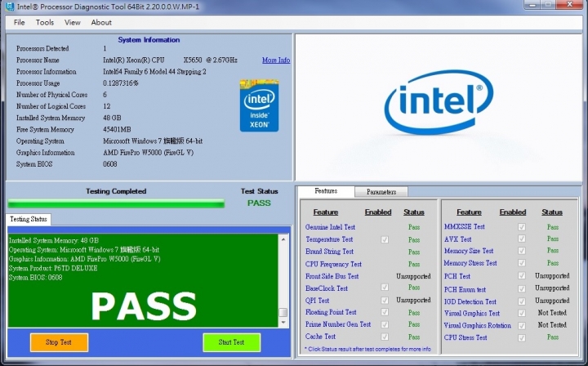Toggle the Memory Stress Test checkbox
The height and width of the screenshot is (366, 588).
pyautogui.click(x=522, y=263)
